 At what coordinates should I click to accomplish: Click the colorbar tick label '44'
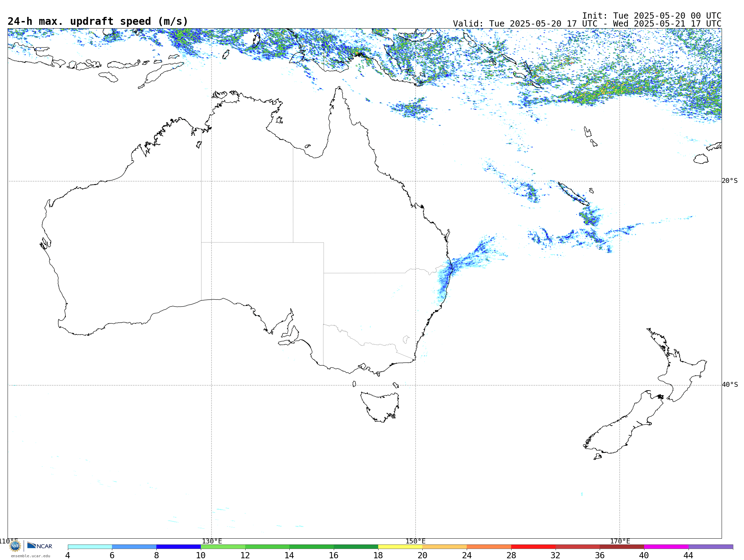click(x=689, y=555)
